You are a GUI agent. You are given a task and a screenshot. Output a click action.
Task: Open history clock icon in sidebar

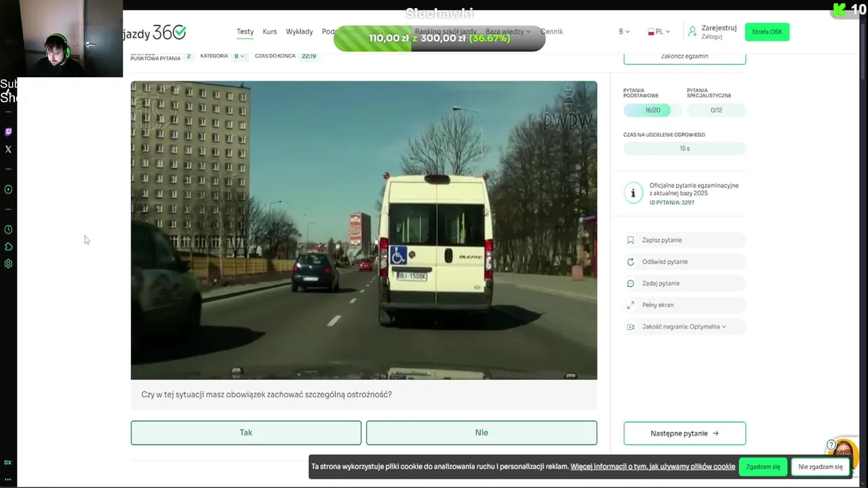[x=8, y=230]
